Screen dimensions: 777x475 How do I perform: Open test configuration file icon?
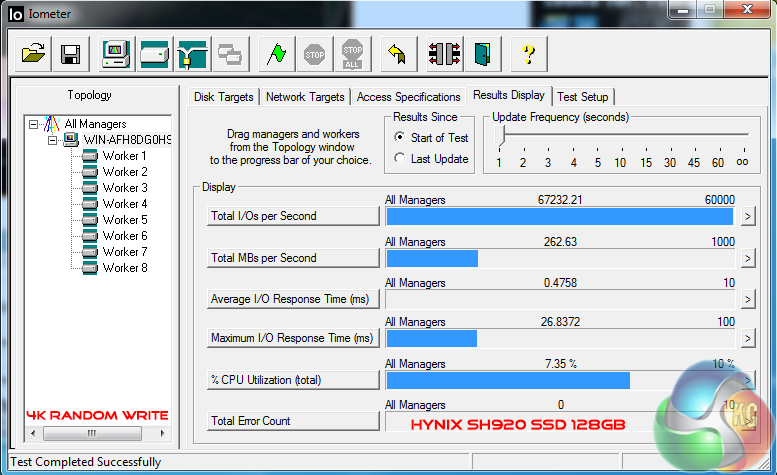coord(33,53)
